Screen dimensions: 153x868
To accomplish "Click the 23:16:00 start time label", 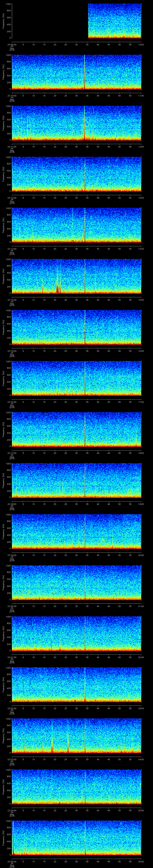I will coord(12,402).
